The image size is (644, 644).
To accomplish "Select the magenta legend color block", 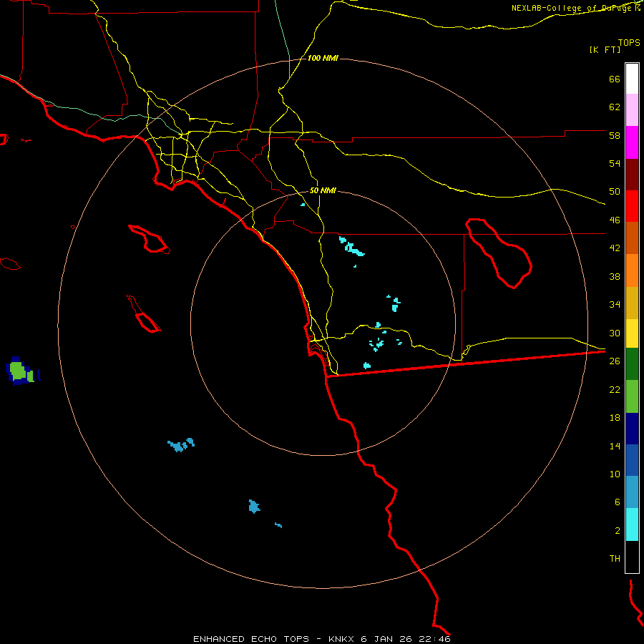I will pyautogui.click(x=632, y=142).
